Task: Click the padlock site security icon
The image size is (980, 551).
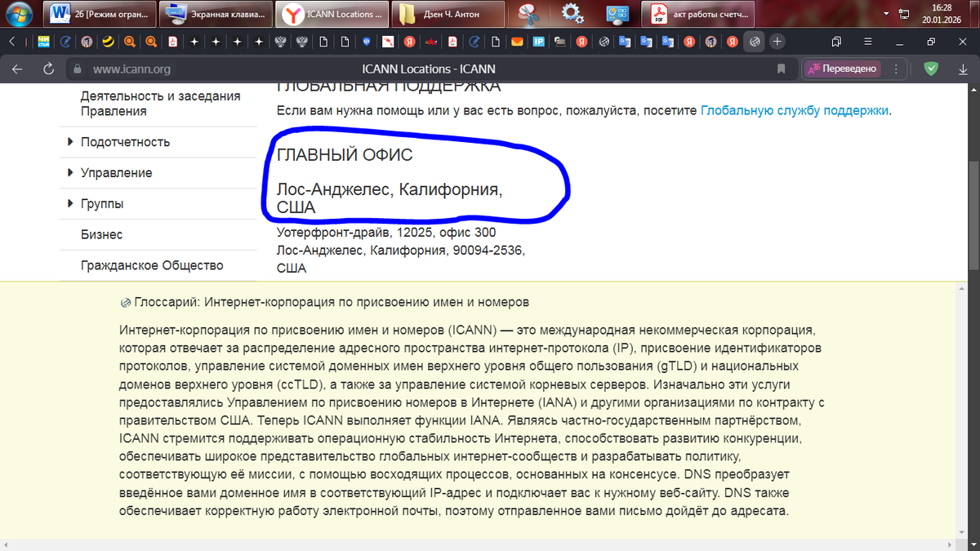Action: tap(78, 69)
